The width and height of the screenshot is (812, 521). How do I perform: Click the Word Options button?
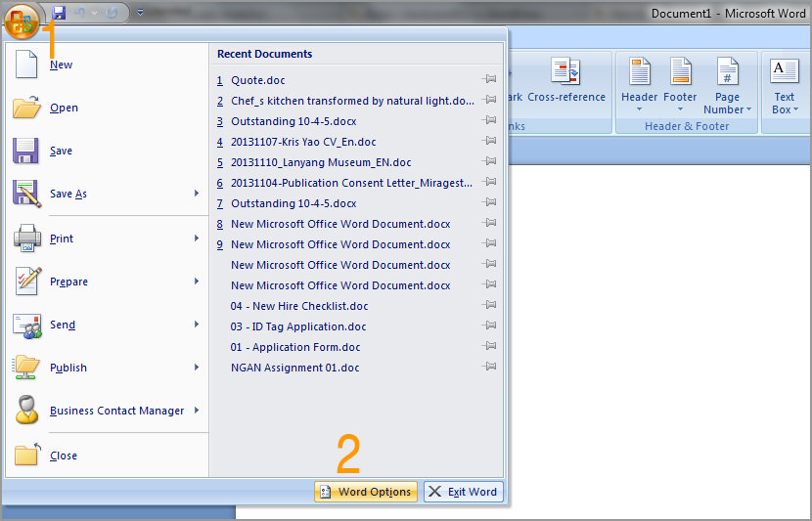pyautogui.click(x=366, y=492)
